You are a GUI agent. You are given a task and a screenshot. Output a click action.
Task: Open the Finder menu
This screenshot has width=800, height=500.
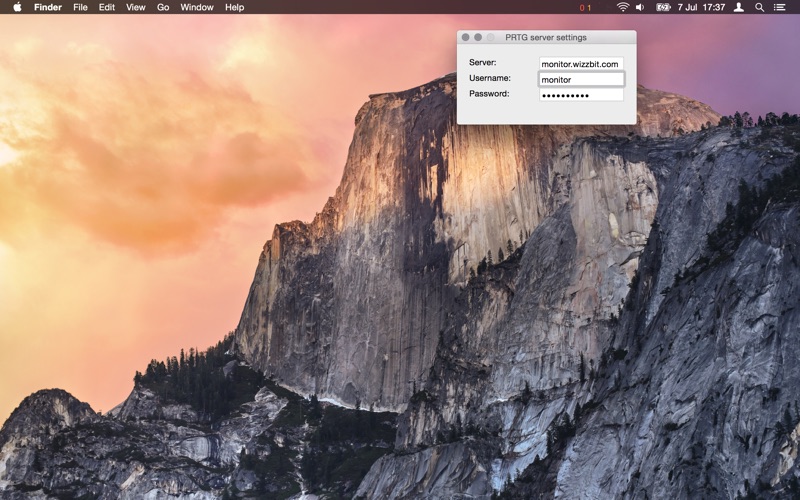click(x=47, y=7)
